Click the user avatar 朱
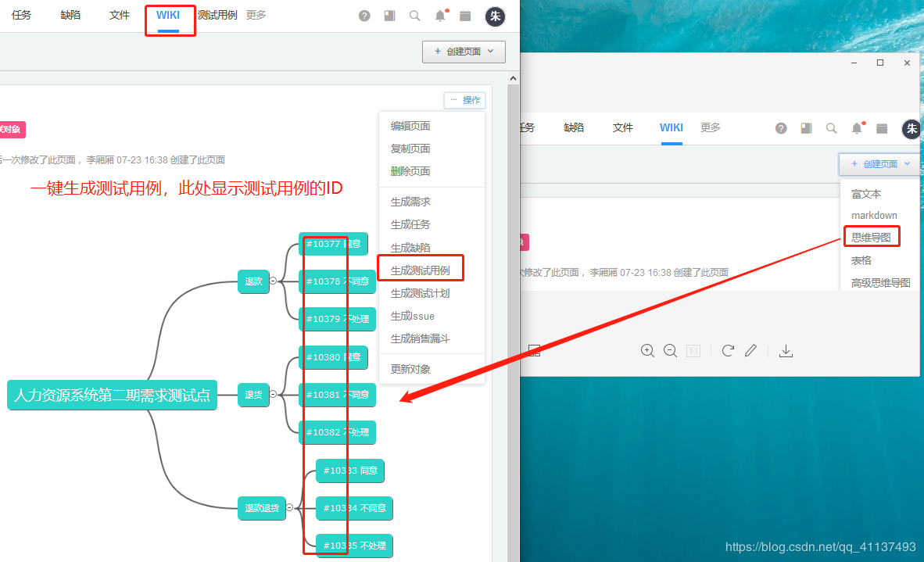 tap(494, 15)
